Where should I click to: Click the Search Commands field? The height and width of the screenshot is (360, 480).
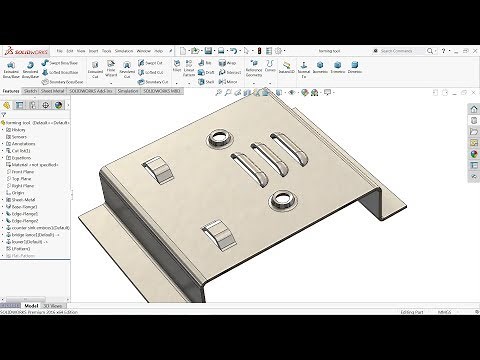pos(398,51)
